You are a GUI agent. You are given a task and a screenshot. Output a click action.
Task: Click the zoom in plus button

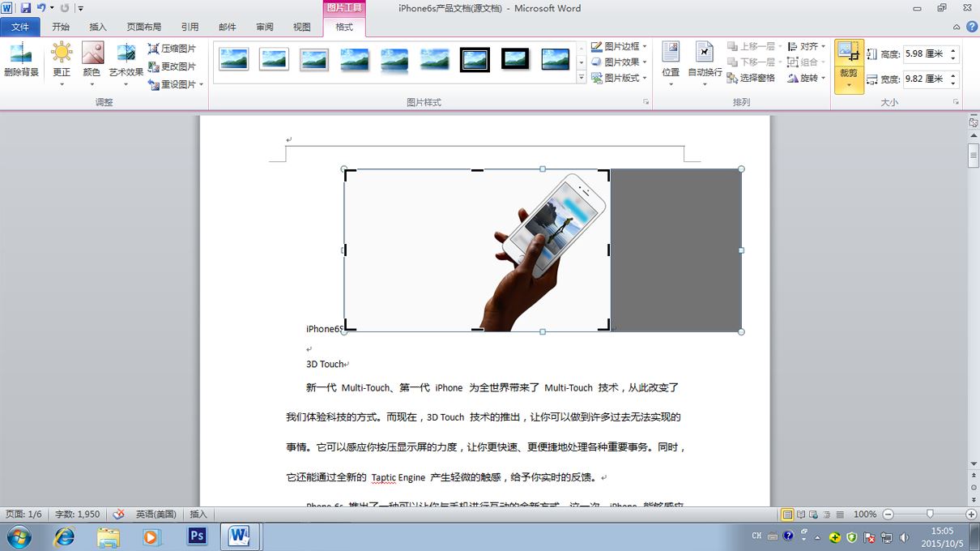pos(971,515)
